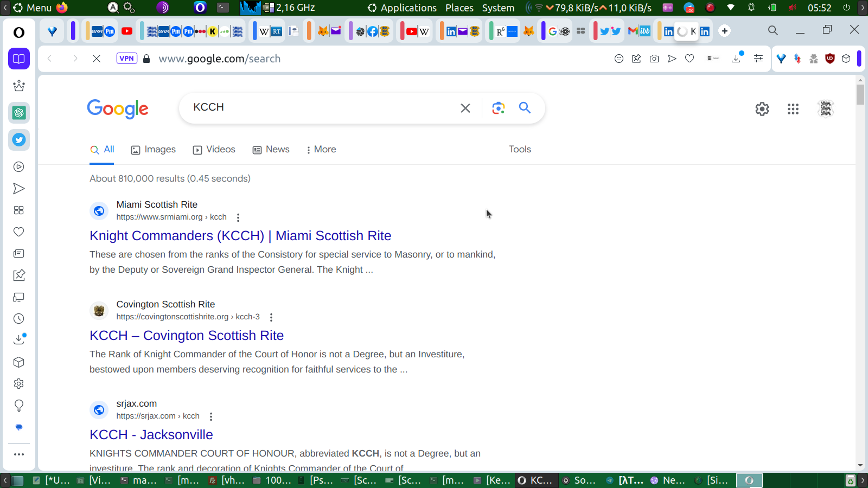Open My Flow from the sidebar
Viewport: 868px width, 488px height.
coord(19,189)
